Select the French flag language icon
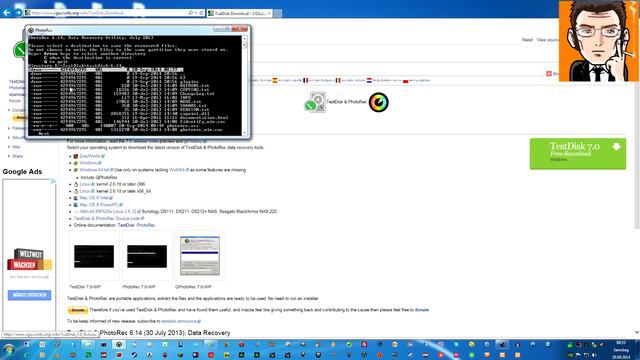The height and width of the screenshot is (360, 640). 305,80
